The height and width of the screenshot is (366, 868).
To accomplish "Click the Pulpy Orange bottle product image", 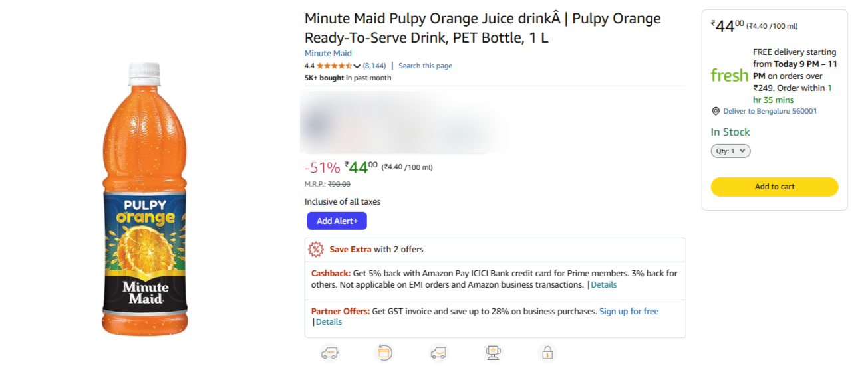I will click(x=144, y=199).
